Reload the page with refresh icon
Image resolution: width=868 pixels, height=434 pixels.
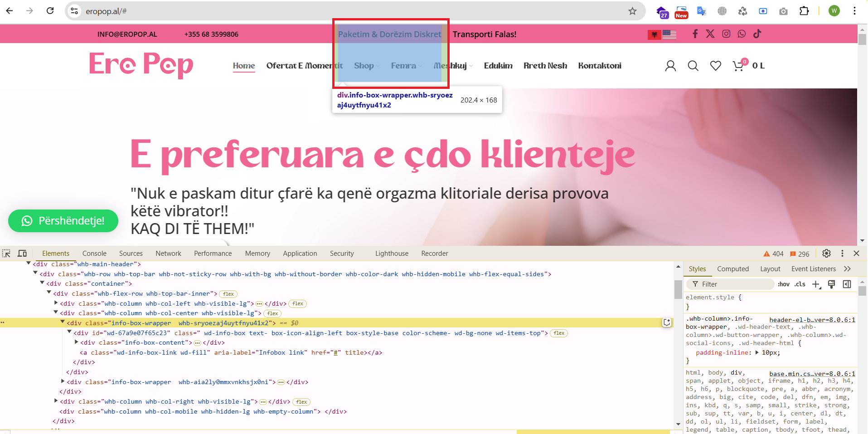click(x=50, y=10)
